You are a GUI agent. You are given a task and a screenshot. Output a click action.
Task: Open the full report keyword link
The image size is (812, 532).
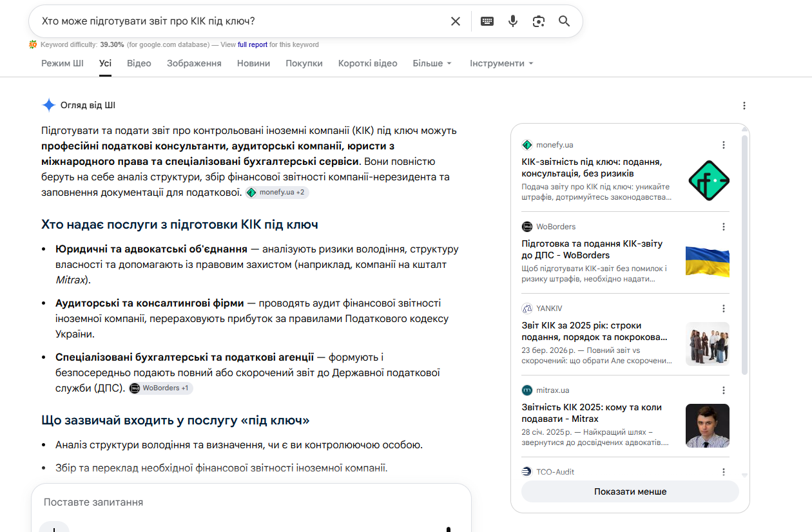point(253,44)
